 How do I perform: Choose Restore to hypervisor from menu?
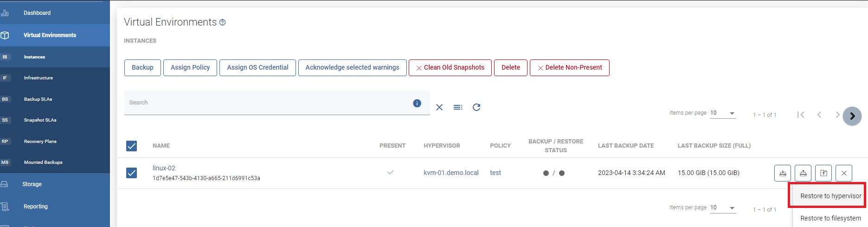click(830, 196)
